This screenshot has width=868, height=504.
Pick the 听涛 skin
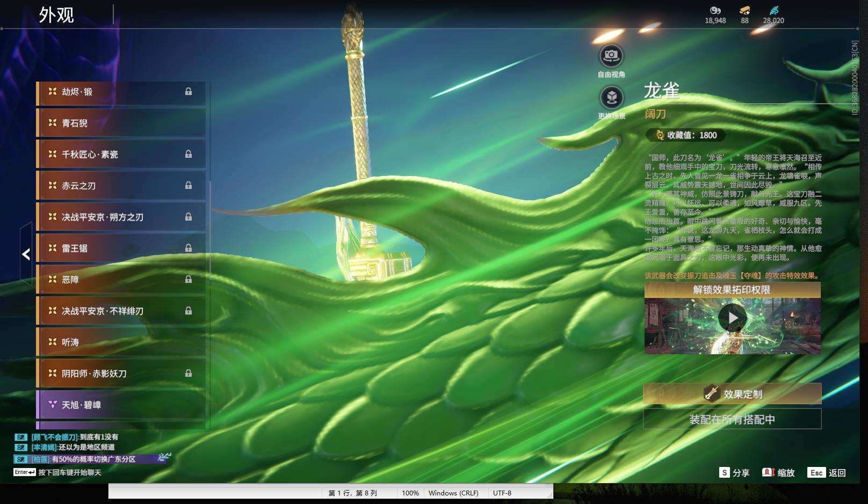[x=121, y=342]
